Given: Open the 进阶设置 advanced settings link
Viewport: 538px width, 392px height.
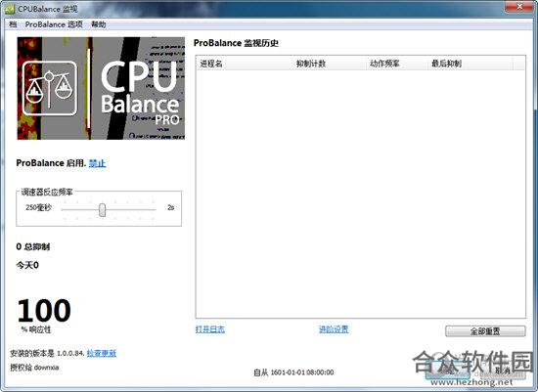Looking at the screenshot, I should 334,329.
